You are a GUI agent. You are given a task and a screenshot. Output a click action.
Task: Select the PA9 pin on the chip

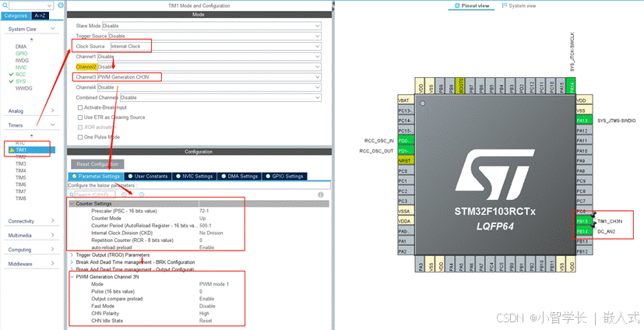(x=585, y=161)
